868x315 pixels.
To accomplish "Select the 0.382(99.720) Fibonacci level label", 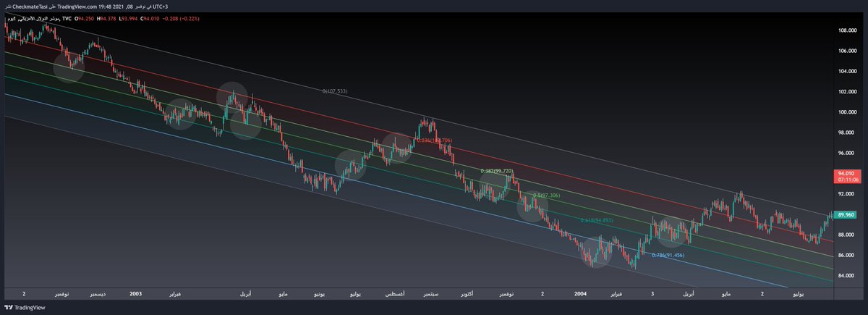I will pyautogui.click(x=497, y=171).
